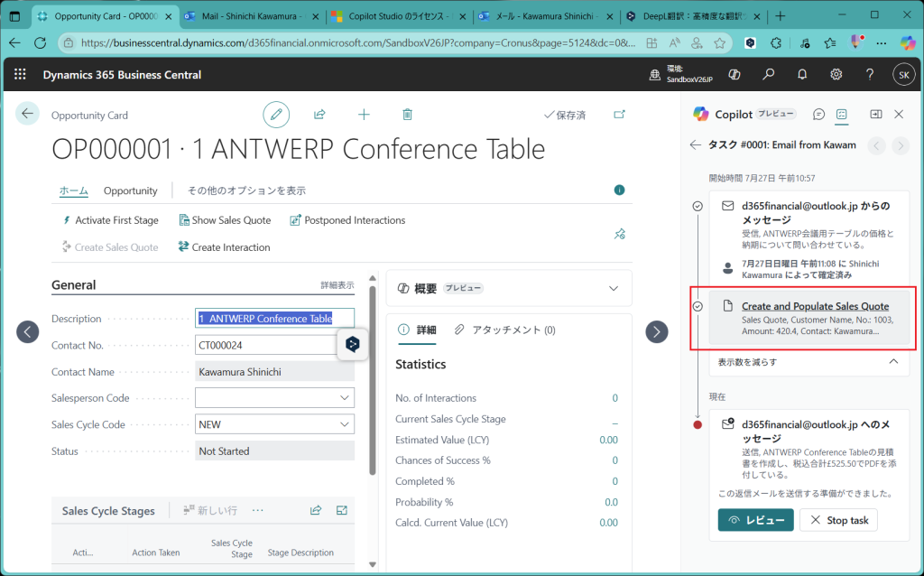This screenshot has height=576, width=924.
Task: Return from Task #0001 with back arrow
Action: (696, 145)
